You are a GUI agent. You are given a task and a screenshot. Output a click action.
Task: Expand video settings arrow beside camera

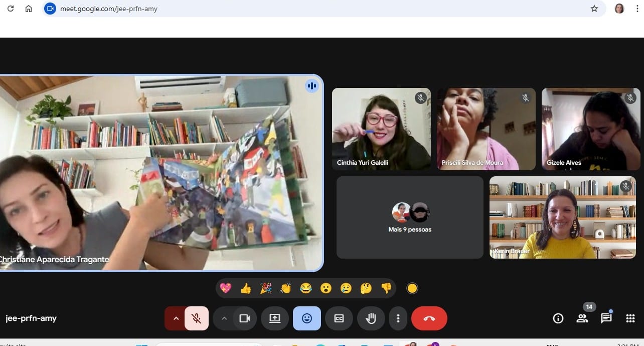pyautogui.click(x=224, y=318)
